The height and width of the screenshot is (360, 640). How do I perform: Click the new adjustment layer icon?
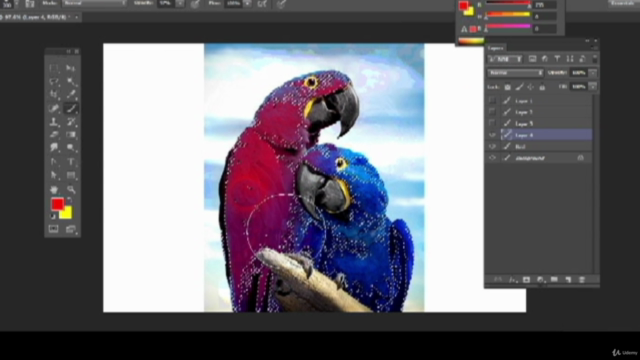point(540,280)
